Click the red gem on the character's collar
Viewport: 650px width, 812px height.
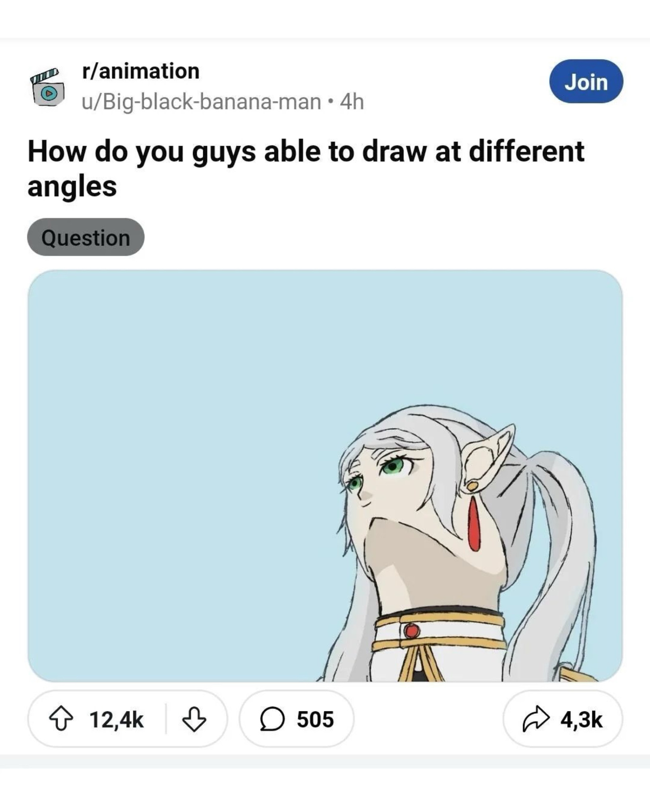click(x=412, y=631)
